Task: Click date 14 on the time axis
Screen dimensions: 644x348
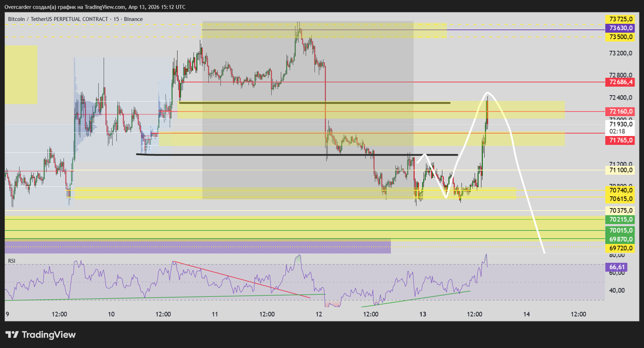Action: tap(526, 314)
